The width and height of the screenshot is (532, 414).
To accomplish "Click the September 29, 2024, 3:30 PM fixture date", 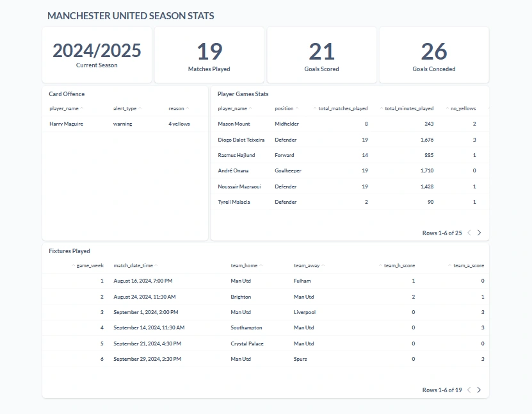I will point(147,359).
